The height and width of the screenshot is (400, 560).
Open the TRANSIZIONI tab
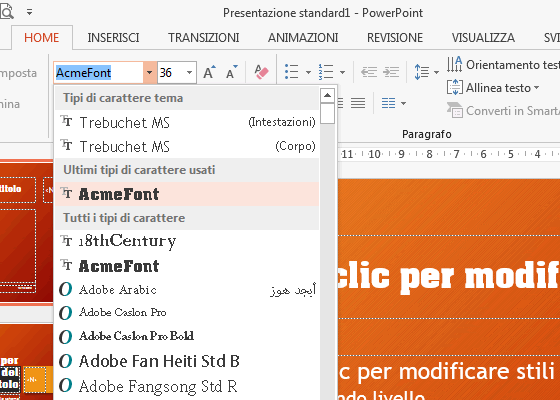click(x=204, y=38)
